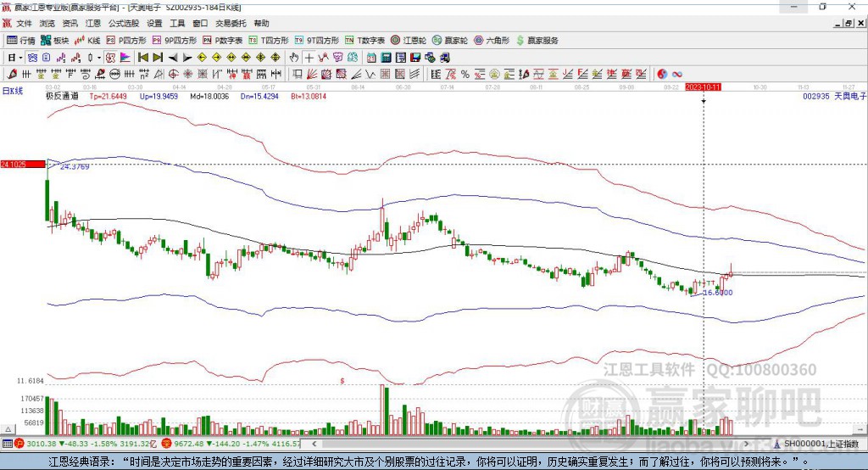Toggle the 权 price adjustment button
This screenshot has width=868, height=470.
tap(111, 58)
